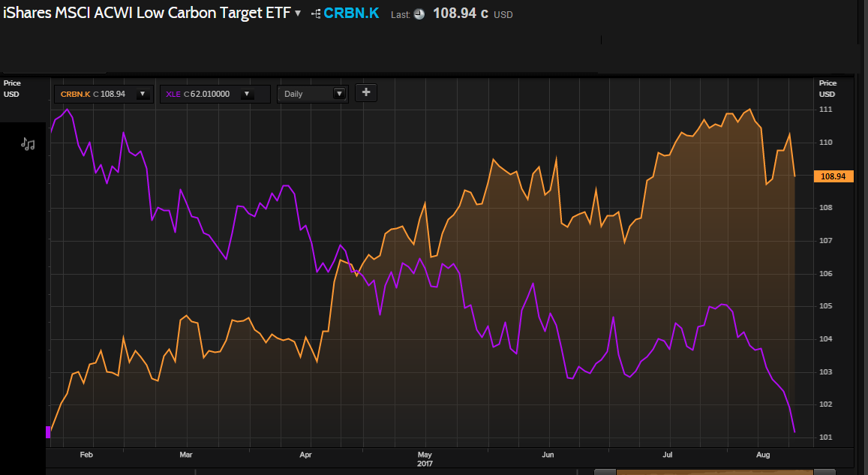Screen dimensions: 868x475
Task: Click the Feb label on time axis
Action: click(x=86, y=455)
